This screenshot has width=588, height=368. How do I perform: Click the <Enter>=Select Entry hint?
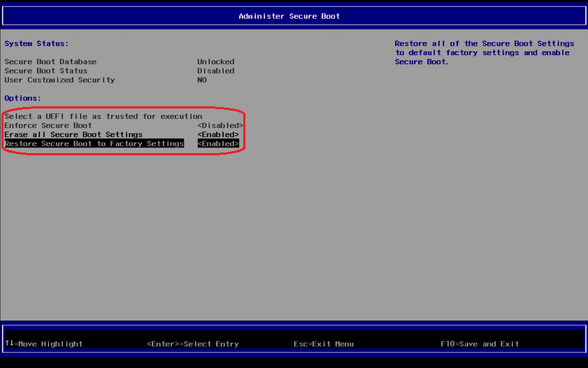tap(193, 344)
